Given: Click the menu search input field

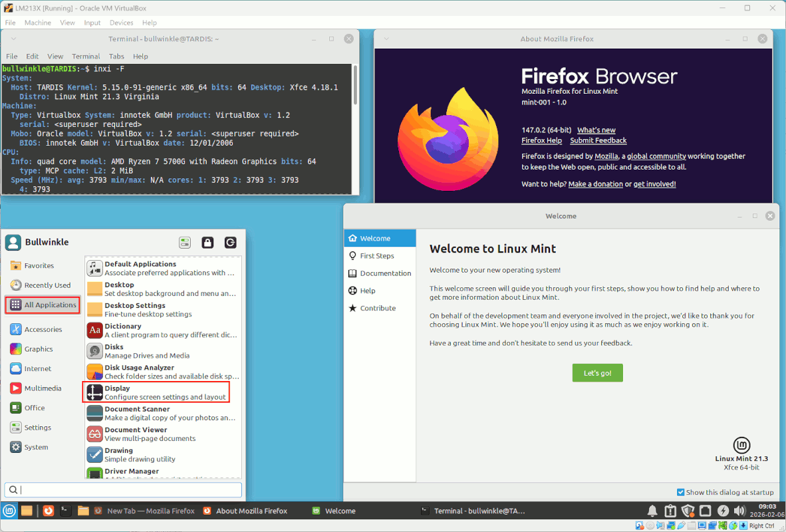Looking at the screenshot, I should [123, 490].
